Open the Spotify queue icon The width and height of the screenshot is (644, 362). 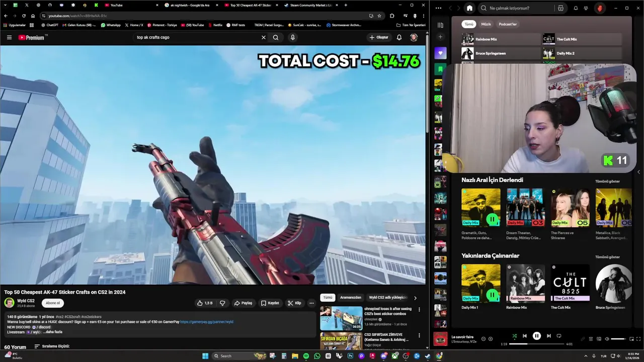click(591, 339)
